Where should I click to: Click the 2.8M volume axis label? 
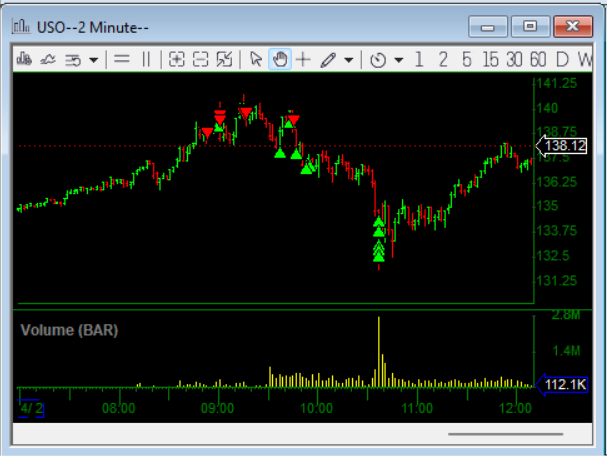566,315
